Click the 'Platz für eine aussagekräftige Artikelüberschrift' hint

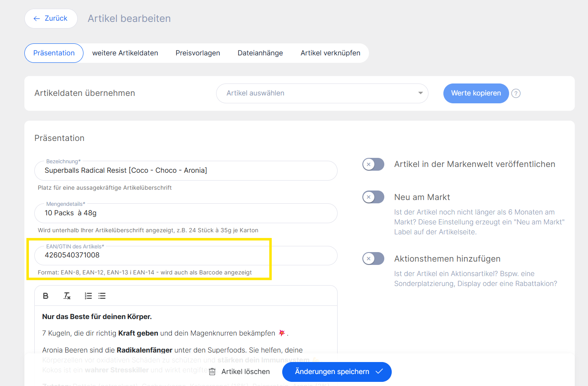tap(105, 188)
